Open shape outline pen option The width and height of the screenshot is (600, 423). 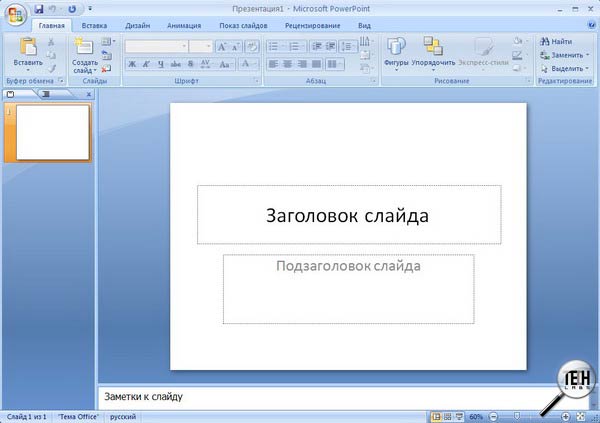(x=520, y=55)
